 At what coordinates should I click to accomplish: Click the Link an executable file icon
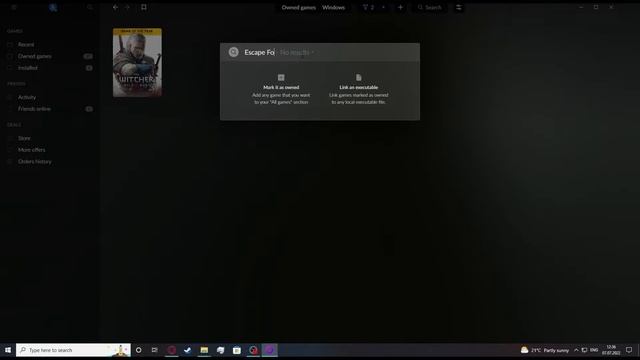(358, 78)
